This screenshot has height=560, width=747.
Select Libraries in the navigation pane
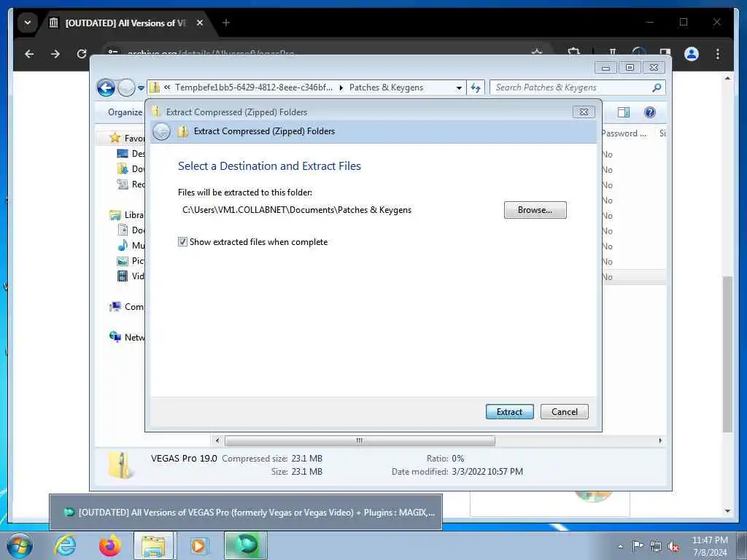127,215
